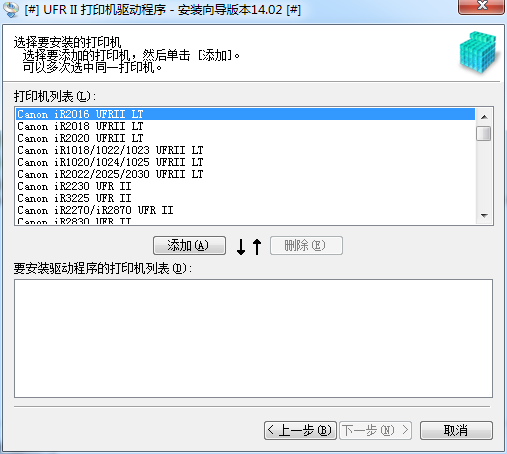Select Canon iR2230 UFR II printer
Screen dimensions: 507x454
point(246,186)
